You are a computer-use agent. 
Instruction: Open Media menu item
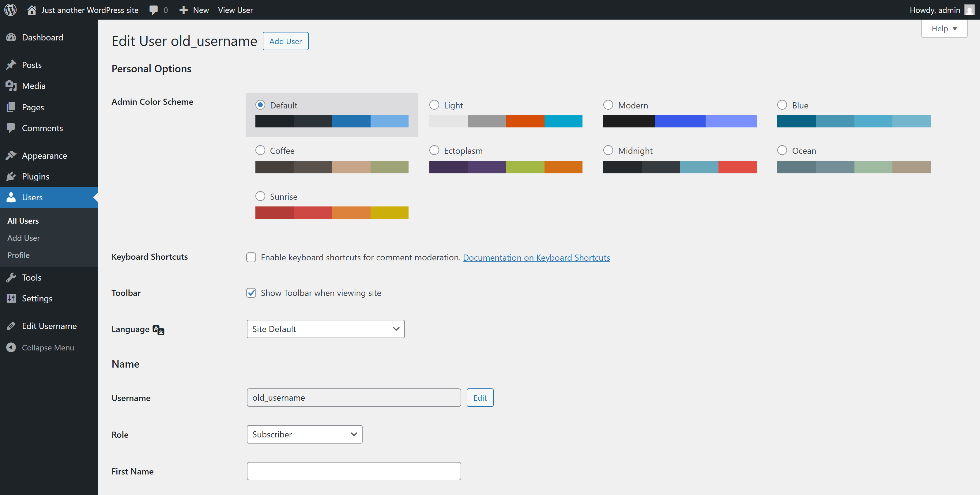(x=49, y=86)
